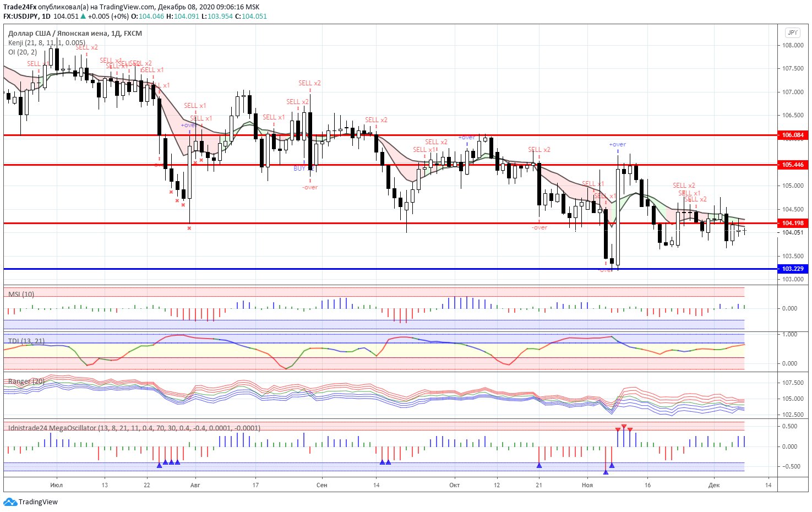
Task: Click the Сен month on the time axis
Action: (322, 485)
